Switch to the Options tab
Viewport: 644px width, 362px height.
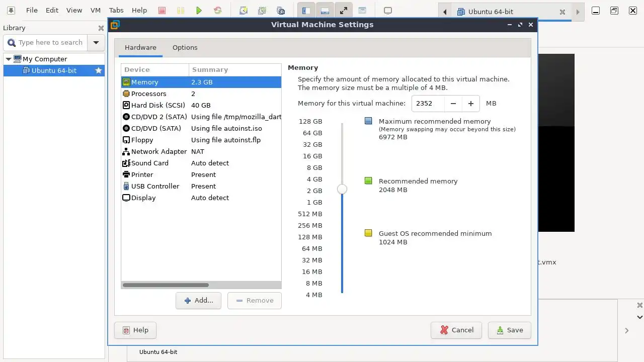point(185,47)
